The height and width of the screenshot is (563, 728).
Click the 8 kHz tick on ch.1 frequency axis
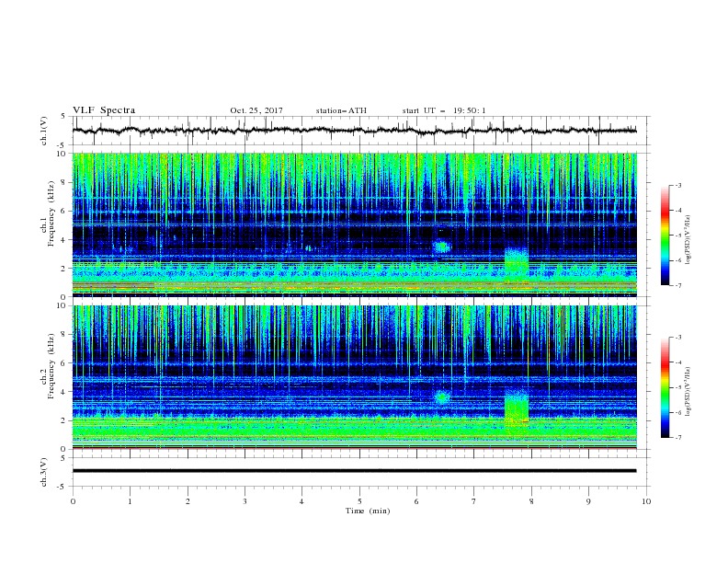pos(64,182)
